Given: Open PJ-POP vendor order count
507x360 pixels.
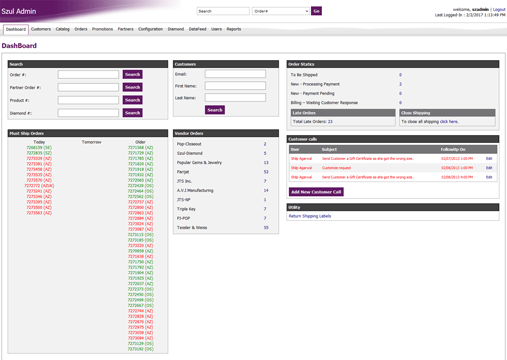Looking at the screenshot, I should tap(265, 218).
